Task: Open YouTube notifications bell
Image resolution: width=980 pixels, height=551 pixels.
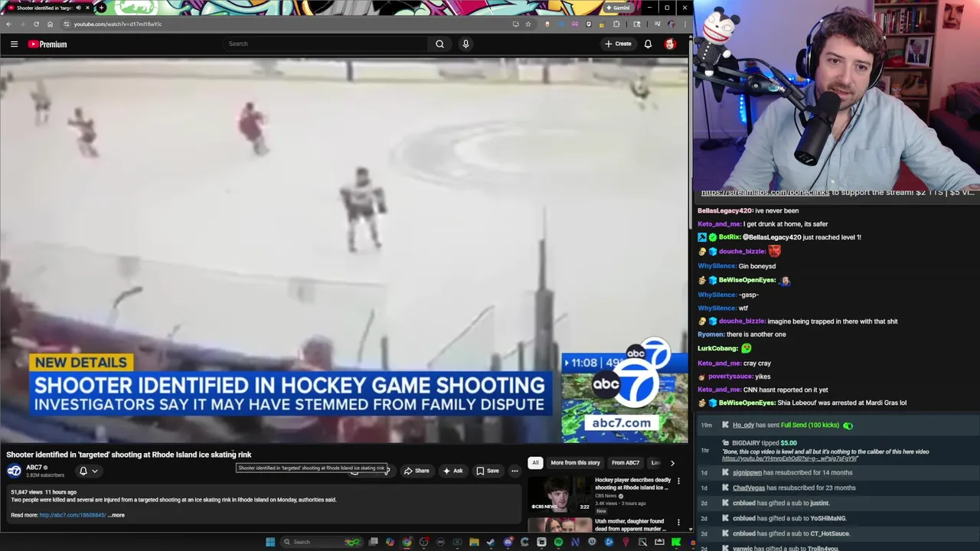Action: pos(648,44)
